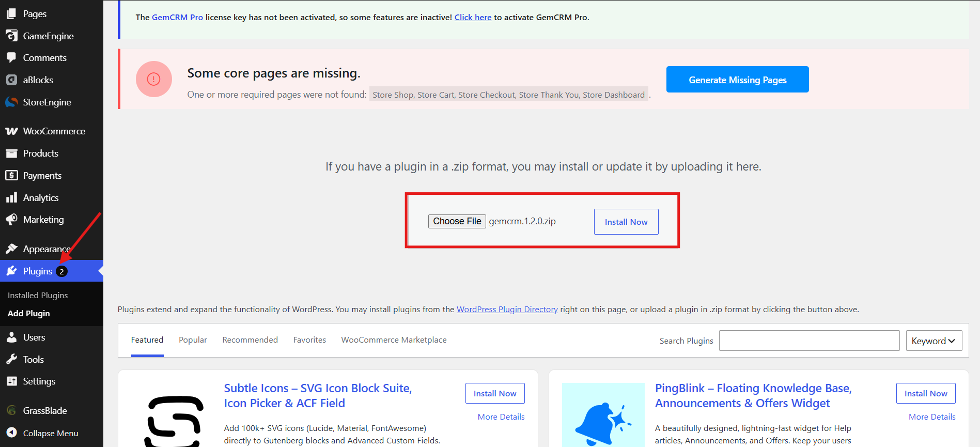Click the Payments dollar icon
980x447 pixels.
pos(11,176)
